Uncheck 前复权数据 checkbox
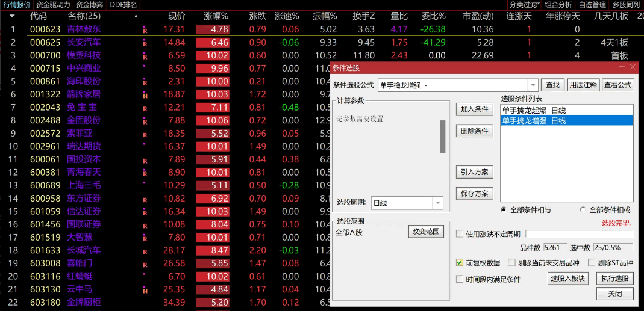This screenshot has width=644, height=311. [x=460, y=263]
